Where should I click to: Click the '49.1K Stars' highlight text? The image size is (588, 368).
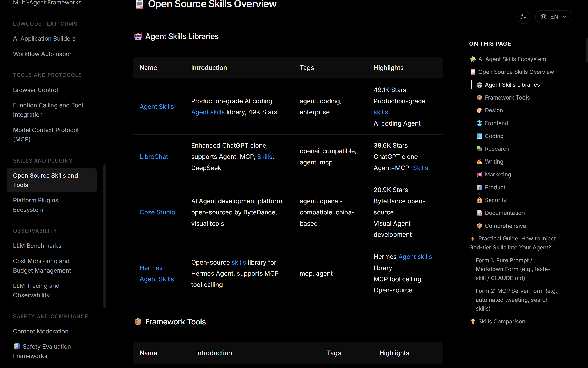click(390, 90)
